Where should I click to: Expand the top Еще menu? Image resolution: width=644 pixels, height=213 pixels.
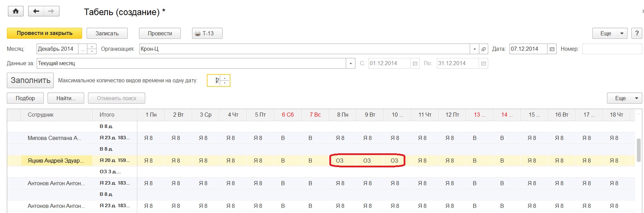610,33
